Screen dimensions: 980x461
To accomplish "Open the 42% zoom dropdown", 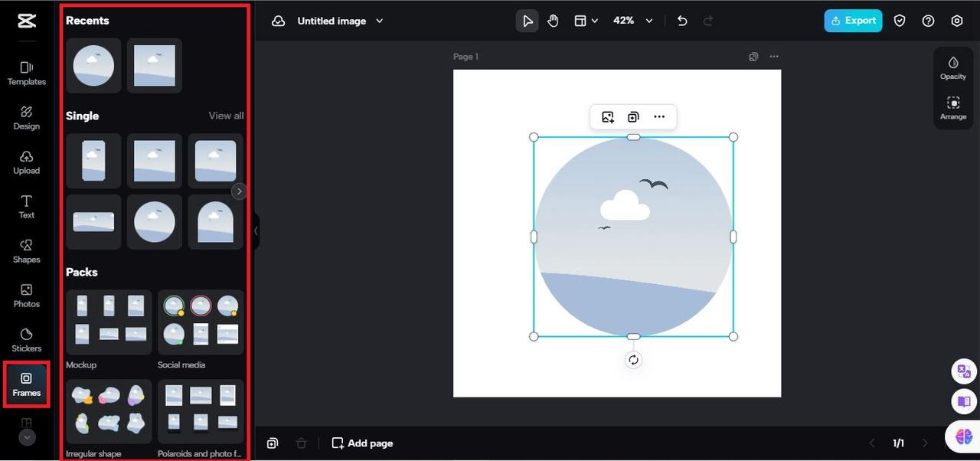I will (x=633, y=21).
